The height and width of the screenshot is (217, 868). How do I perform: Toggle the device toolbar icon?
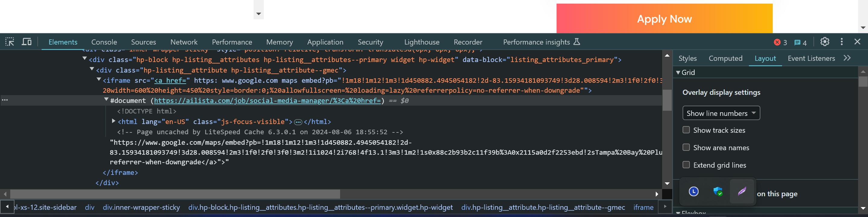[x=27, y=42]
